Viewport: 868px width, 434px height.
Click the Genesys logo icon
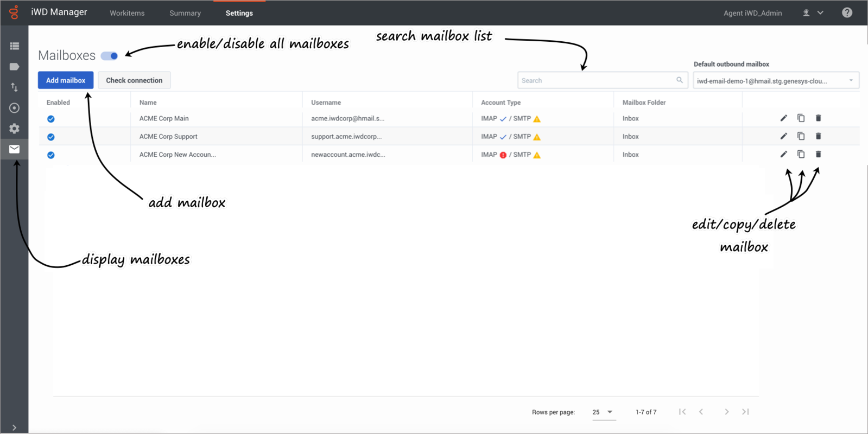[14, 12]
